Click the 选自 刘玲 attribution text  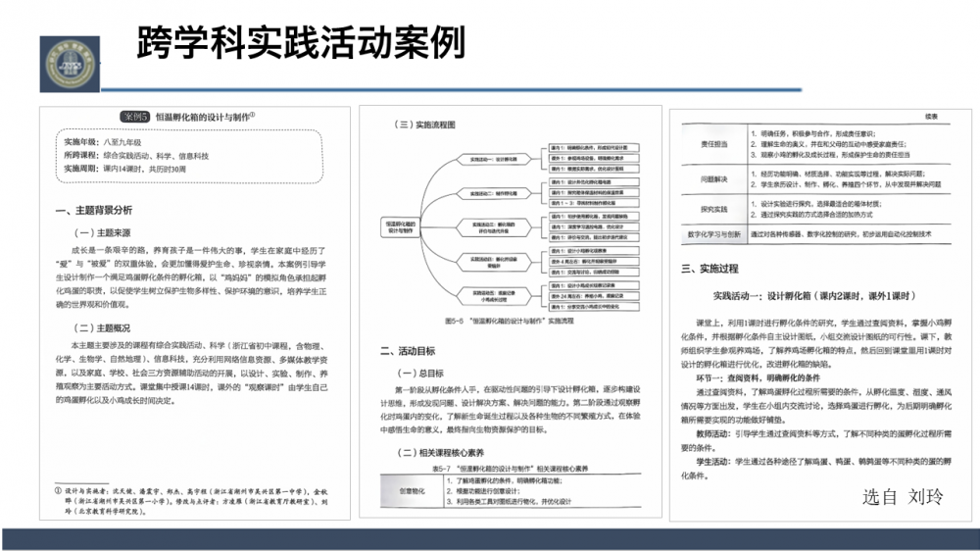point(902,497)
